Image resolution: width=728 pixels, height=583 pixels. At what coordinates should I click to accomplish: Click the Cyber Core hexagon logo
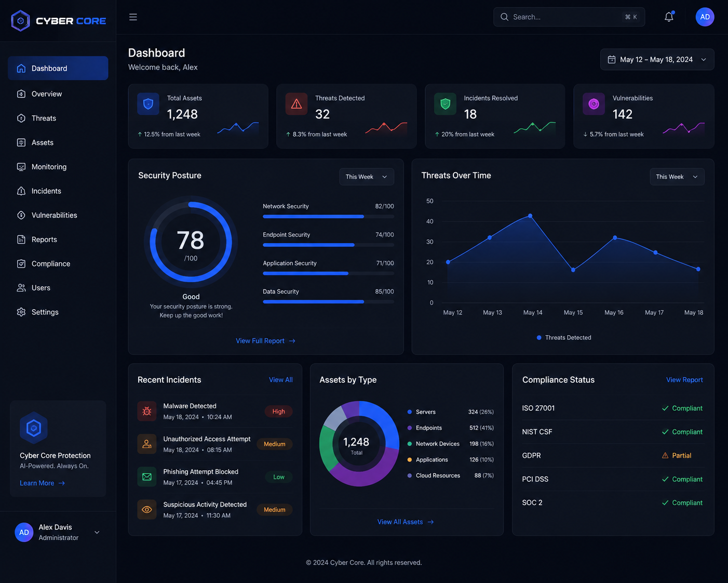[21, 21]
